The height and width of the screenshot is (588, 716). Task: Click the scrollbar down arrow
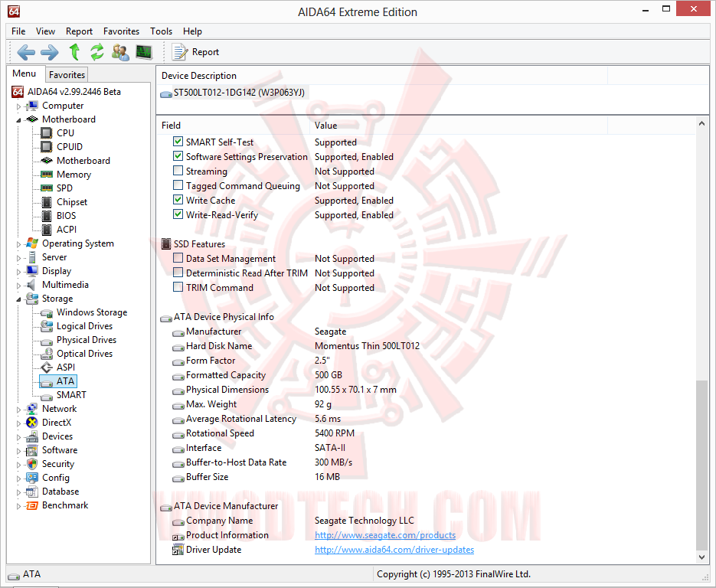pos(701,557)
